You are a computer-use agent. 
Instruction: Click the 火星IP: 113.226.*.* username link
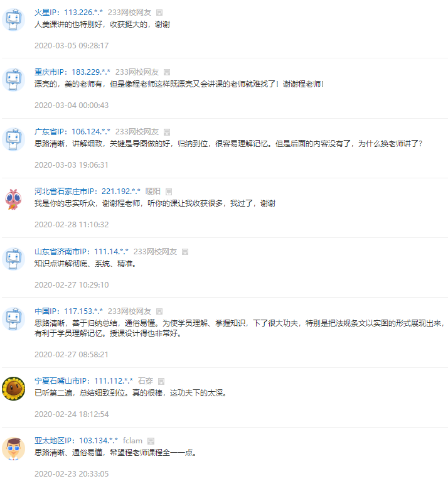(x=68, y=13)
